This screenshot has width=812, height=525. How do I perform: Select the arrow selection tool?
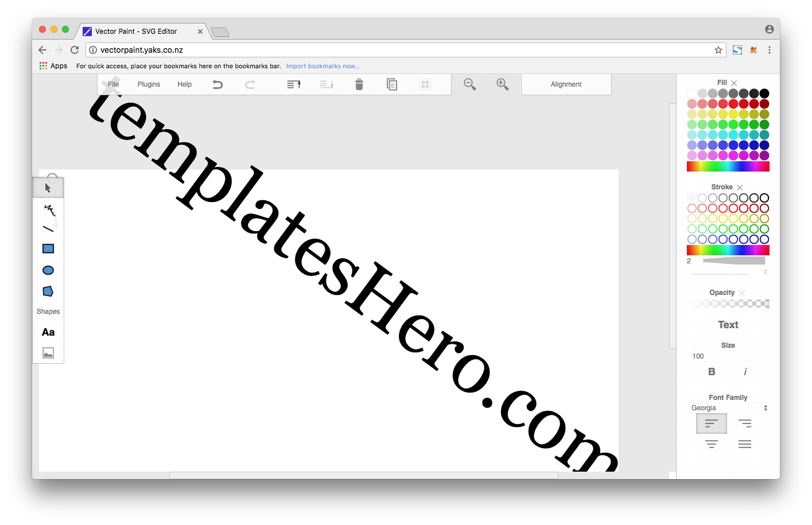48,187
